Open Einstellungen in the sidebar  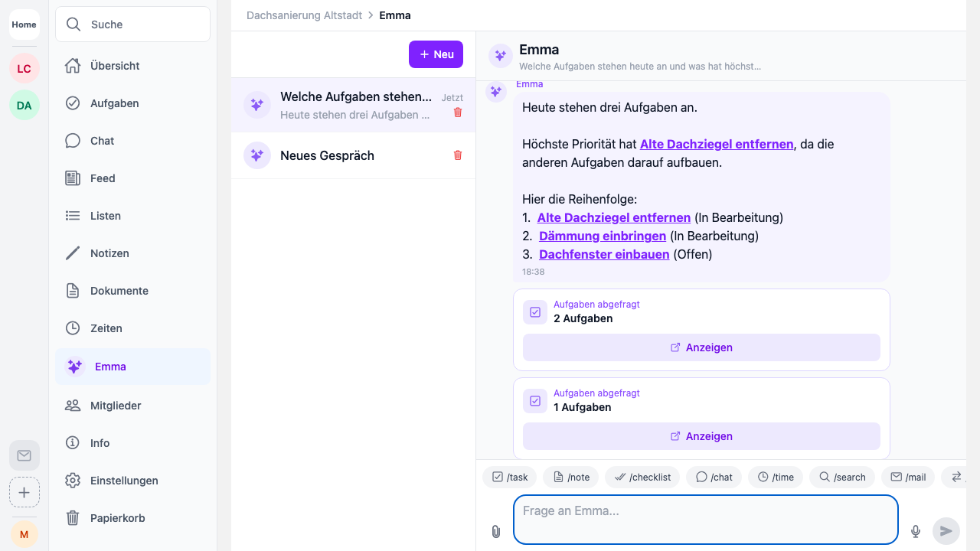pos(124,481)
